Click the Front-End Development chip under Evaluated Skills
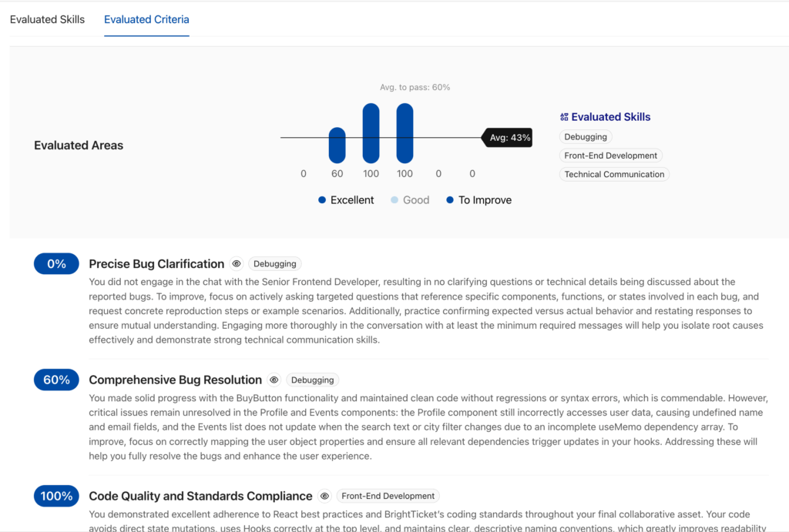The image size is (789, 532). point(610,156)
